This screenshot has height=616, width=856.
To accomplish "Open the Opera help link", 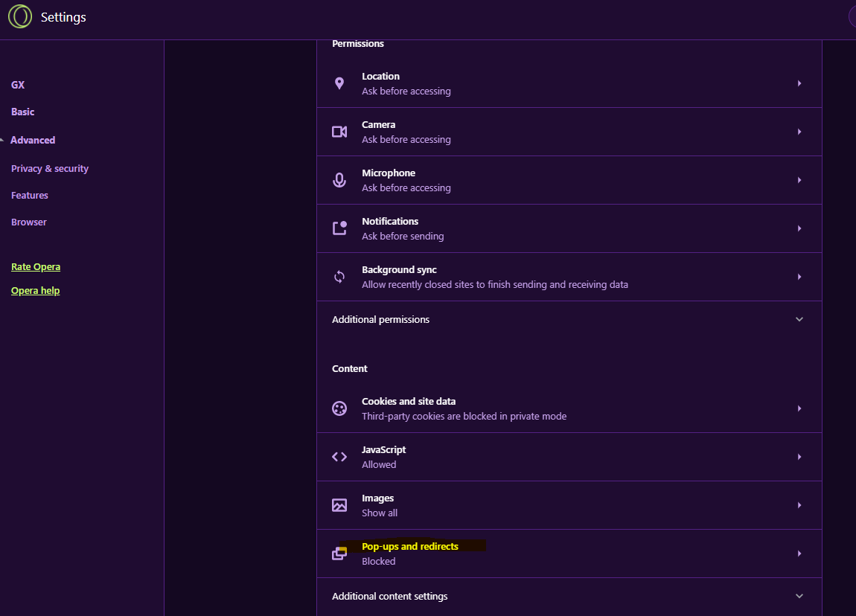I will [35, 291].
